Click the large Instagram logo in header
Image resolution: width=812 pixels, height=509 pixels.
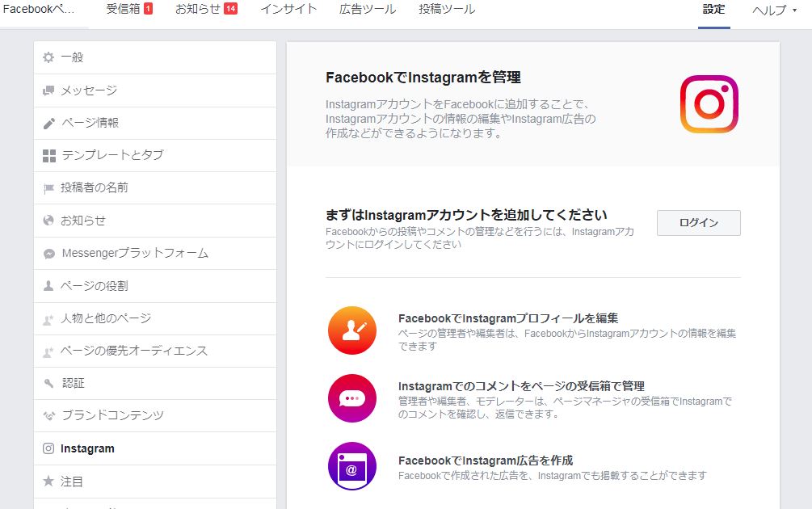click(x=709, y=104)
